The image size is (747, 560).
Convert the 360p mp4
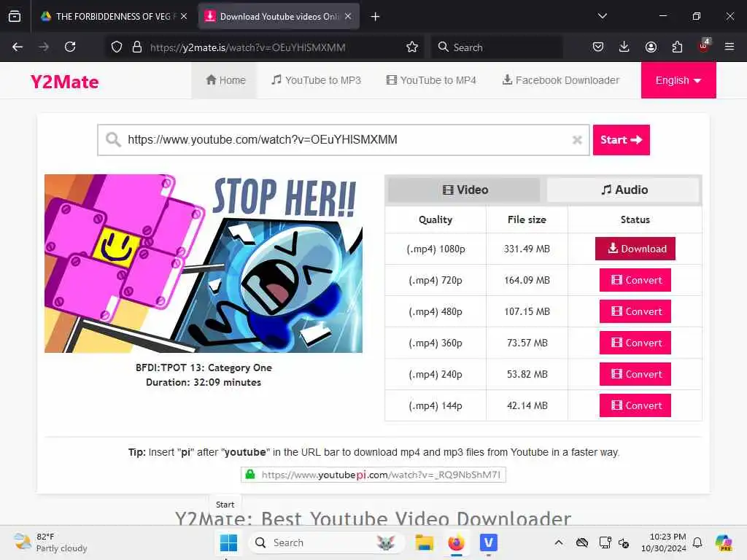click(x=635, y=343)
